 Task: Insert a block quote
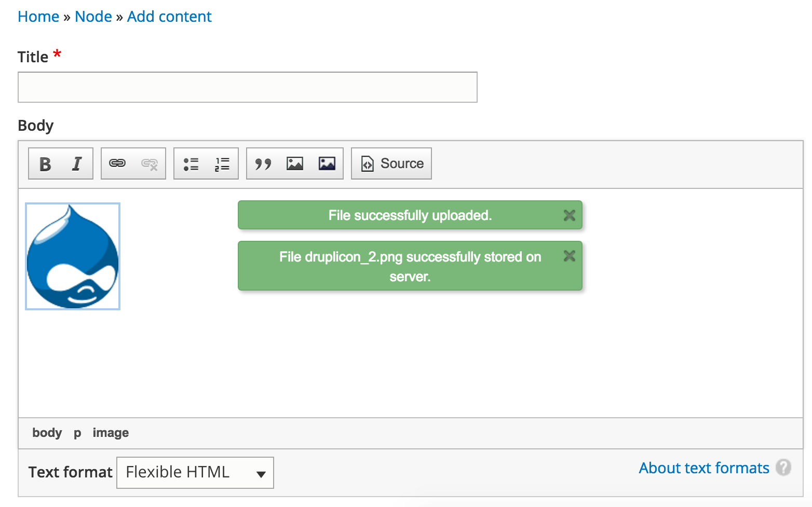pos(263,163)
